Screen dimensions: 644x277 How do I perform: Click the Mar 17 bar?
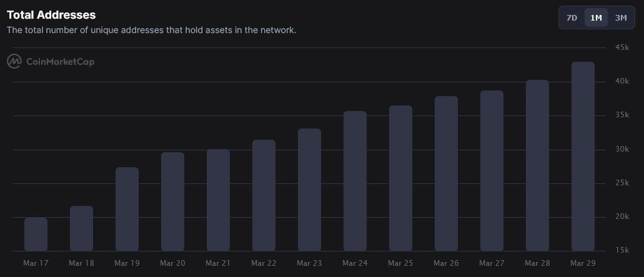pos(36,235)
